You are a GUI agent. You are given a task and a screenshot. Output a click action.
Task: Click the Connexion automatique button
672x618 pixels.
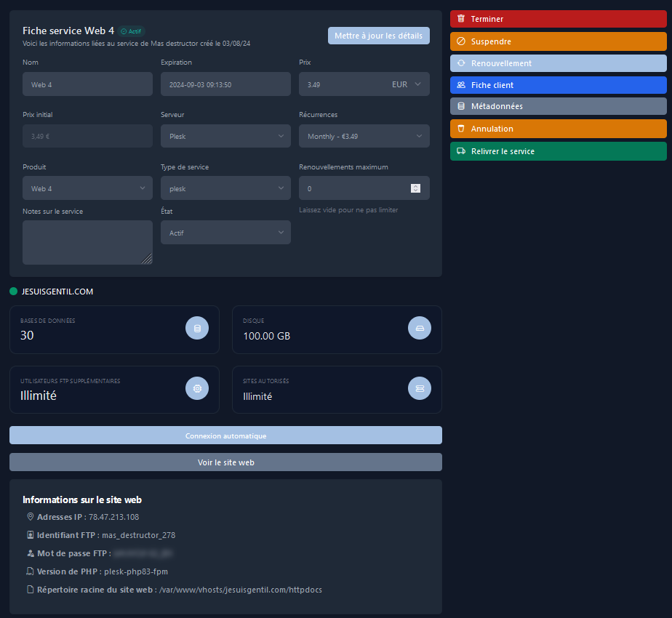tap(225, 436)
